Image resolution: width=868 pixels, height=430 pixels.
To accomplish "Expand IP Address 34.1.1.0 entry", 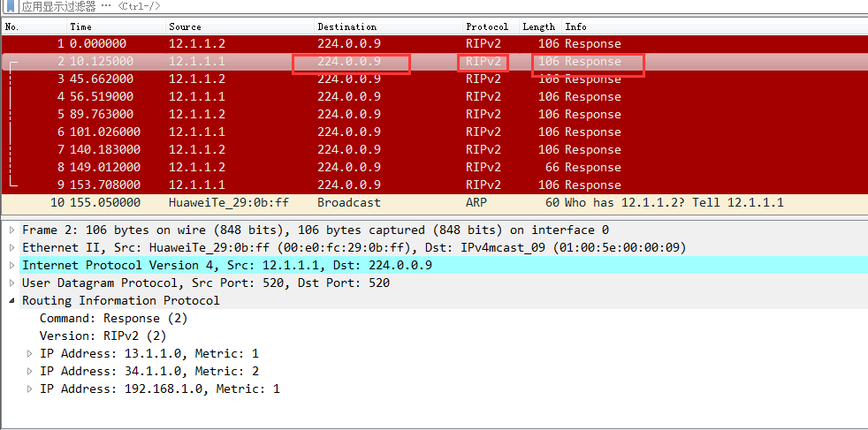I will coord(30,372).
